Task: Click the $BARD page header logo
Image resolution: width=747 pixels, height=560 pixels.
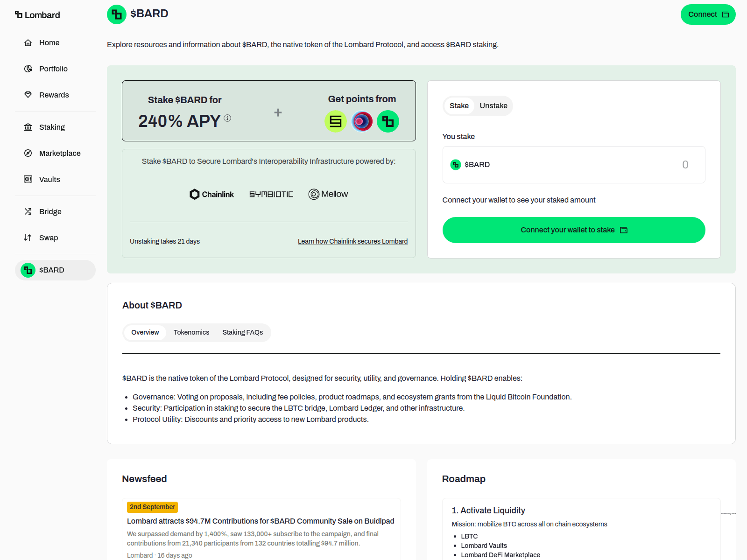Action: (x=117, y=14)
